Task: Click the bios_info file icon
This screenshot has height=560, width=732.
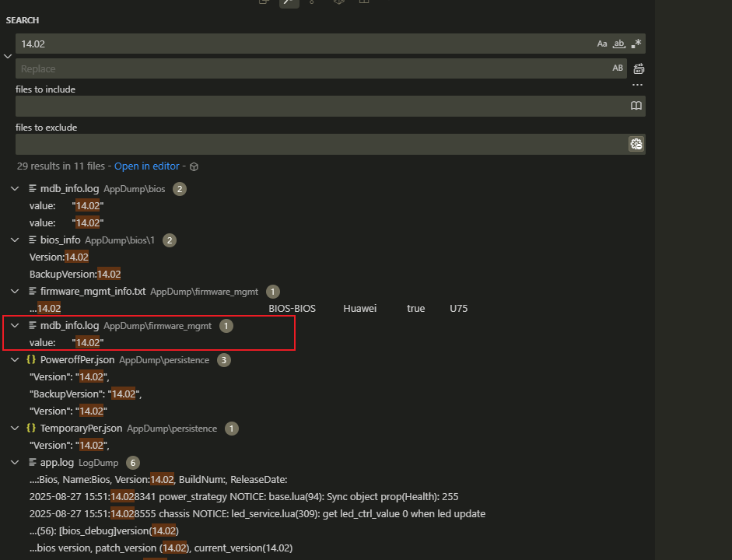Action: 33,240
